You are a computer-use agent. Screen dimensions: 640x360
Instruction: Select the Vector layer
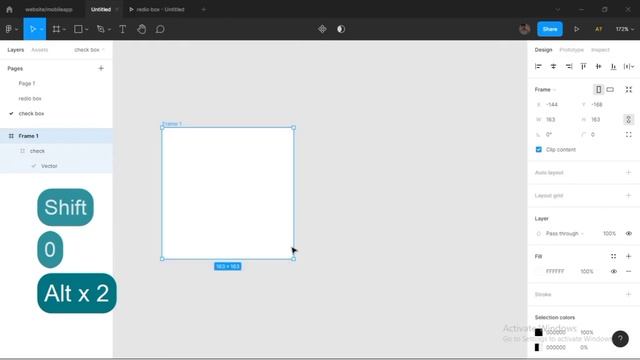pyautogui.click(x=56, y=166)
